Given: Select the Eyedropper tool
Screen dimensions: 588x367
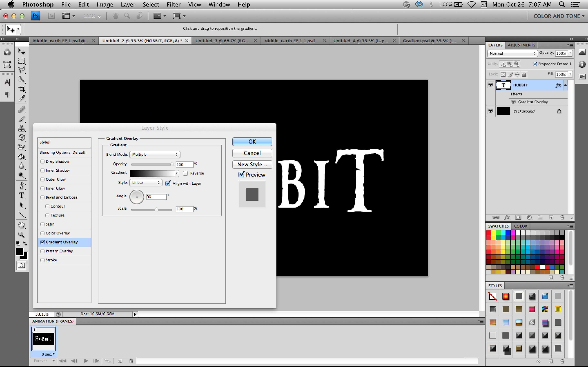Looking at the screenshot, I should click(x=22, y=98).
